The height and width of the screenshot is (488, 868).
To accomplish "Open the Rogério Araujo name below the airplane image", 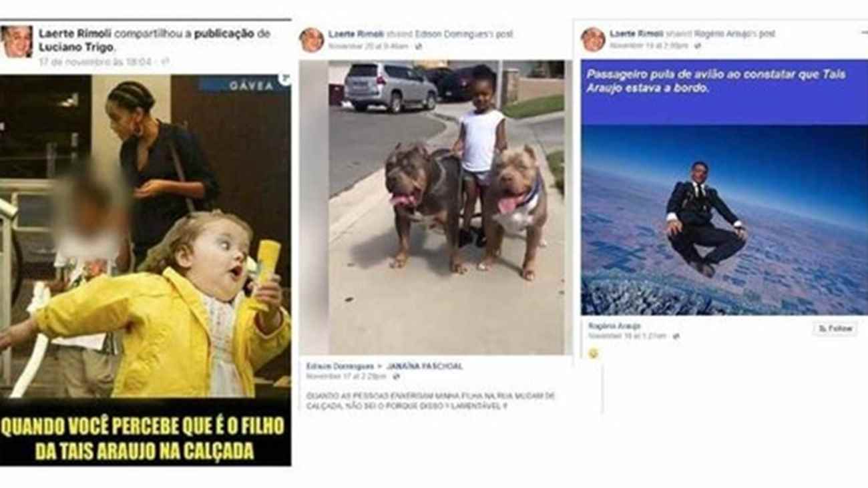I will [614, 326].
